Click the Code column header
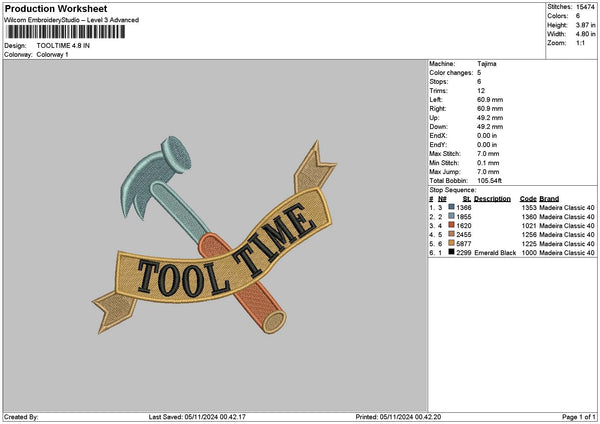Screen dimensions: 600x424 (528, 198)
